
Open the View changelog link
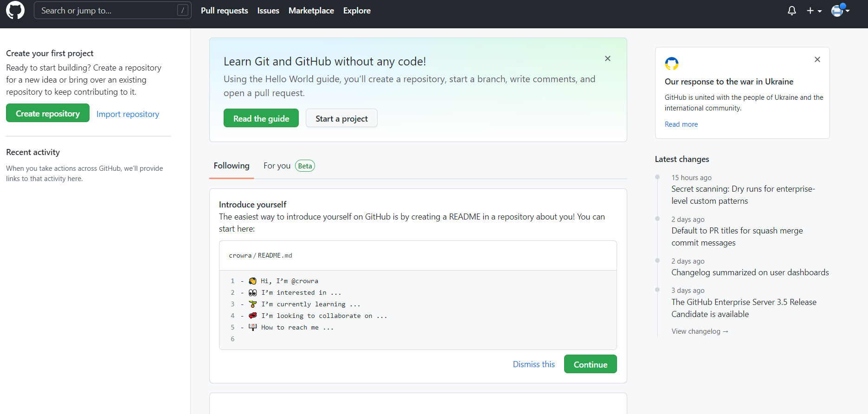click(700, 331)
